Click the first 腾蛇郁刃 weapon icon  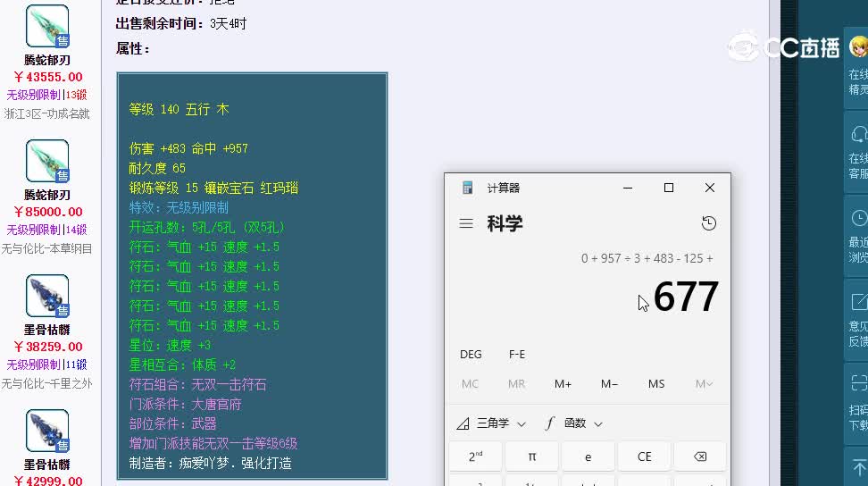click(47, 27)
